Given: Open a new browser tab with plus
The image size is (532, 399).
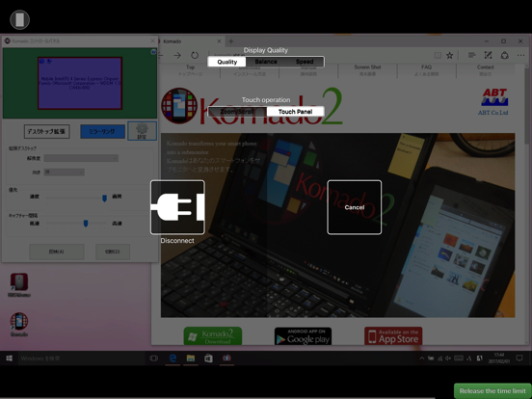Looking at the screenshot, I should click(x=231, y=41).
